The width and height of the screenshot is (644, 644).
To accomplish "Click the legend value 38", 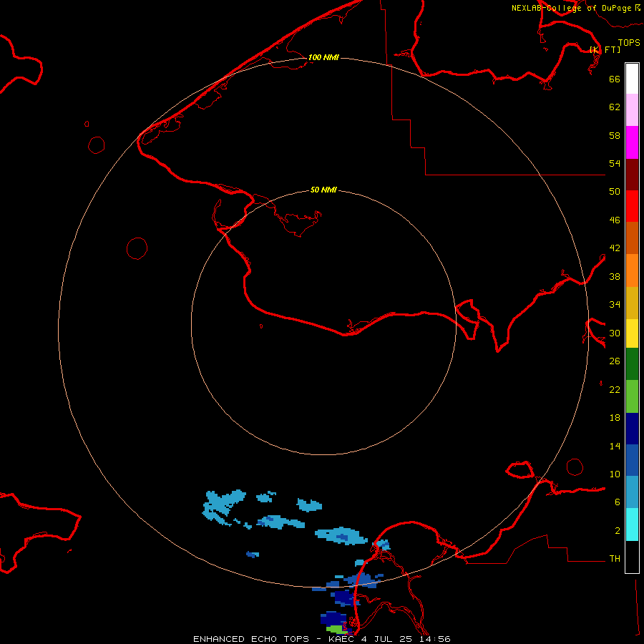I will click(x=615, y=277).
